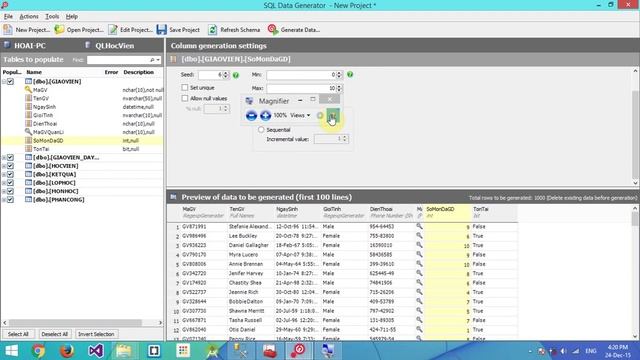Click the help icon next to Seed
This screenshot has width=640, height=360.
coord(236,75)
